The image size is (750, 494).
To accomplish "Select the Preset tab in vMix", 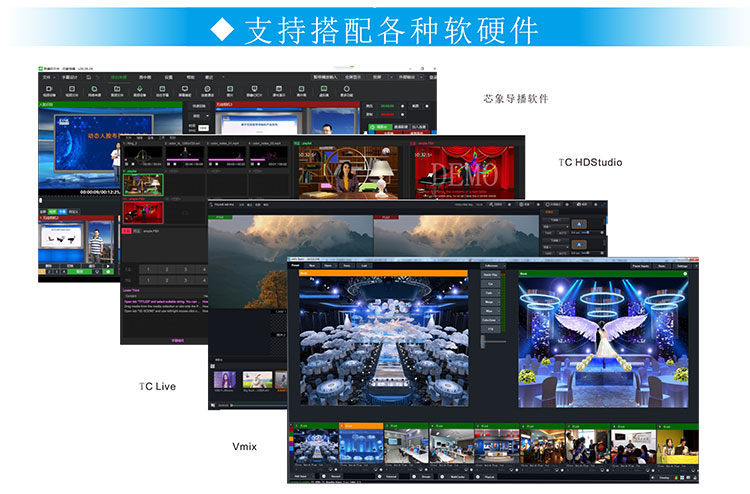I will (296, 267).
